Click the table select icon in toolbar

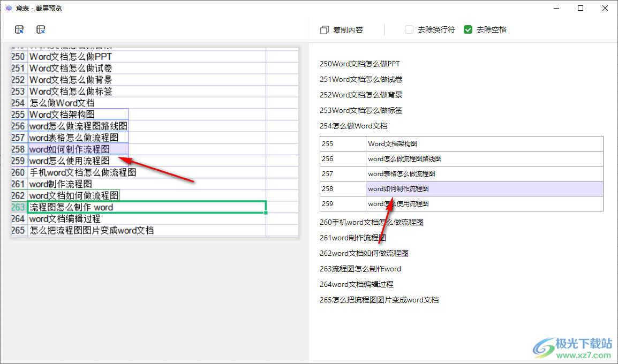(19, 29)
